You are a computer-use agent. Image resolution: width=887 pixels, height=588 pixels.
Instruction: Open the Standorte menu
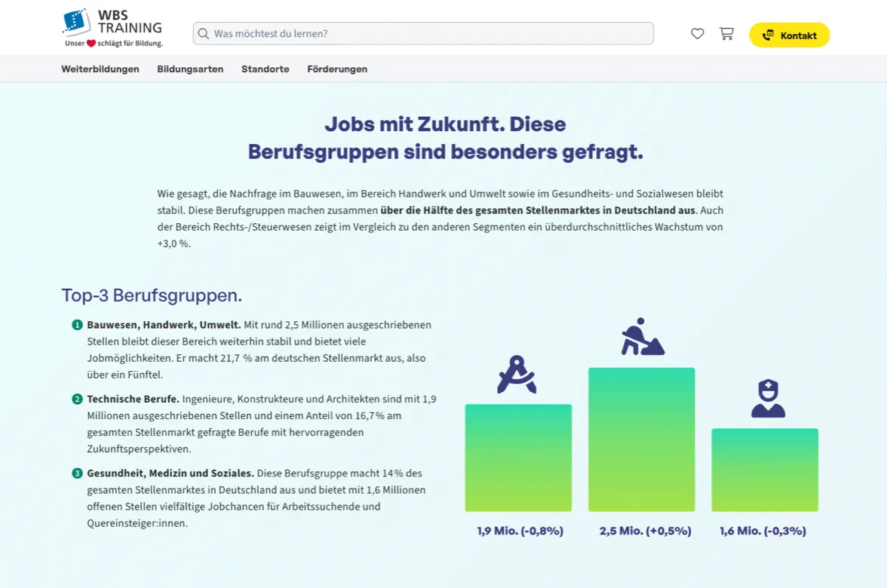(x=265, y=69)
